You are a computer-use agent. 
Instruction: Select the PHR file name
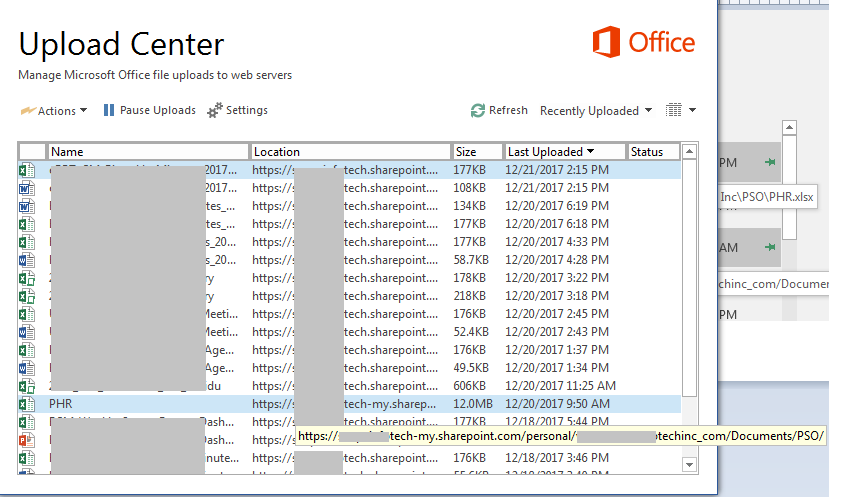[x=61, y=404]
